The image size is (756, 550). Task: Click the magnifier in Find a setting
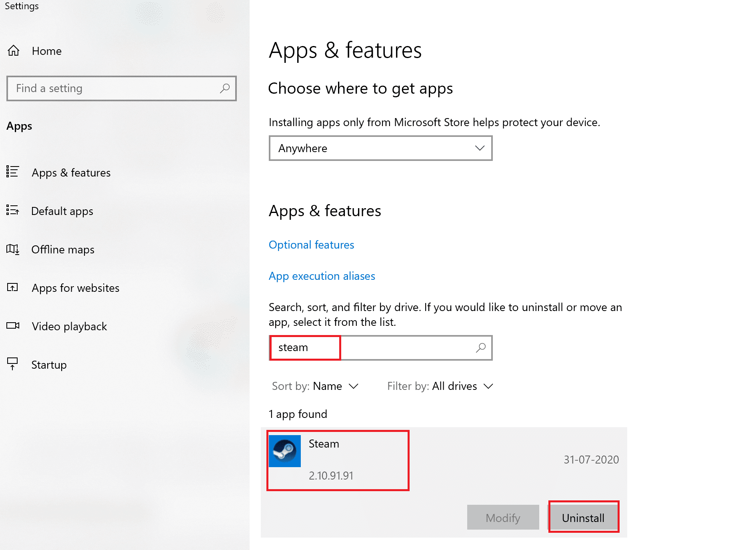pos(224,88)
